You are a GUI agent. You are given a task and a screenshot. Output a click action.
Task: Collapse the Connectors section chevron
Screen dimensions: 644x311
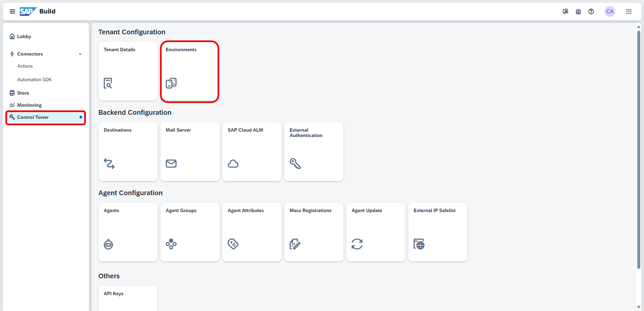[80, 54]
